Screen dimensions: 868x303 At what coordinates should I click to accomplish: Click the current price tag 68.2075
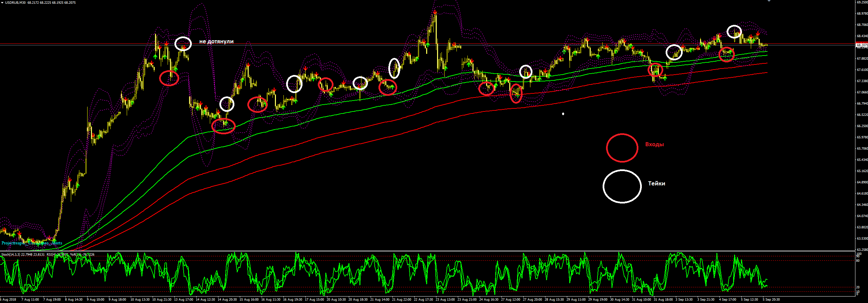[x=862, y=45]
